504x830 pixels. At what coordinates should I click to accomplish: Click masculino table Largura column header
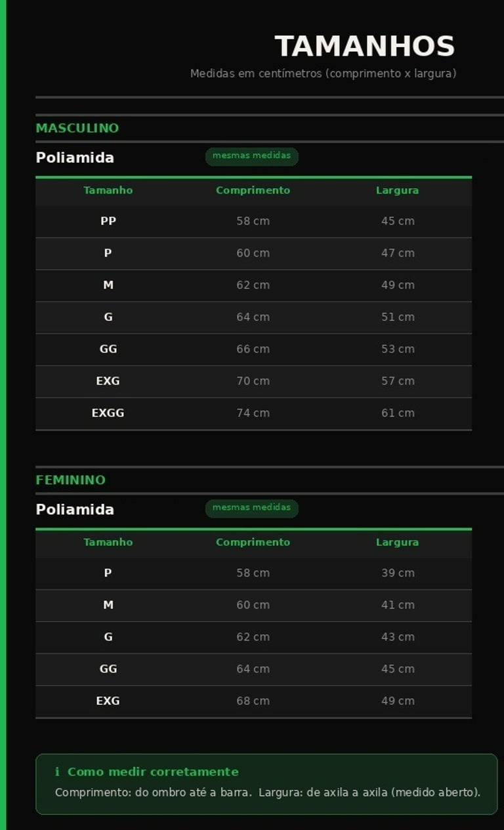[x=397, y=190]
